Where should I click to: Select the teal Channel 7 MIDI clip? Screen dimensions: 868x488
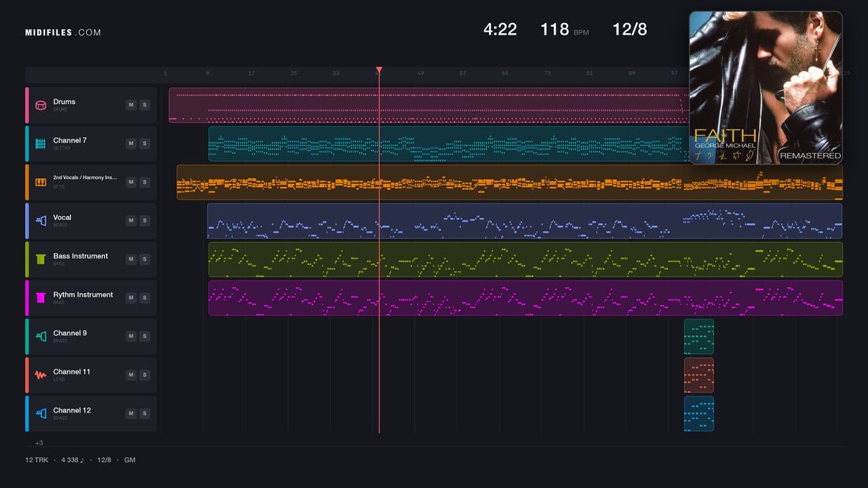tap(448, 143)
